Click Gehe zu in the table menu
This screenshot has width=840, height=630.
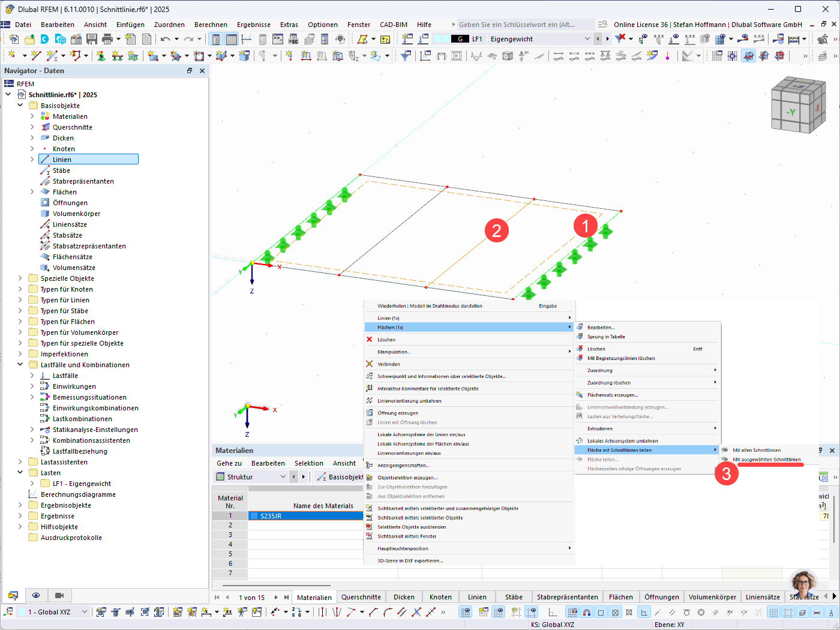point(229,463)
